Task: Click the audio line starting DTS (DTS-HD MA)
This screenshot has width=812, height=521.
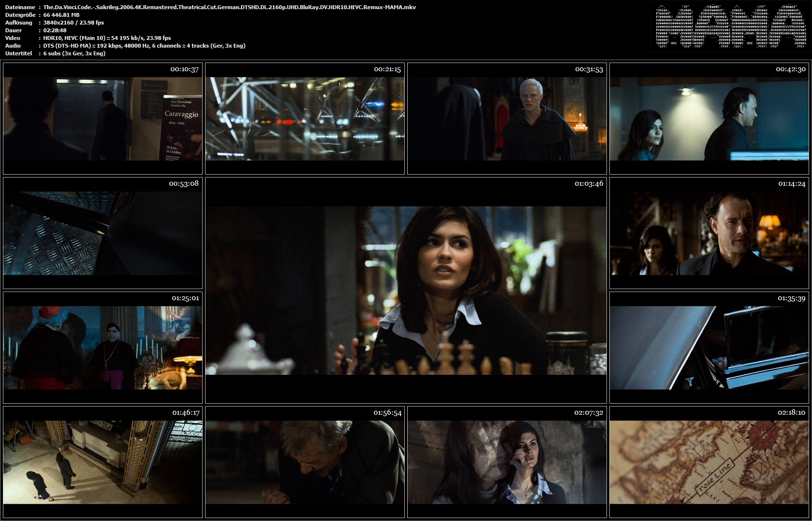Action: (x=144, y=46)
